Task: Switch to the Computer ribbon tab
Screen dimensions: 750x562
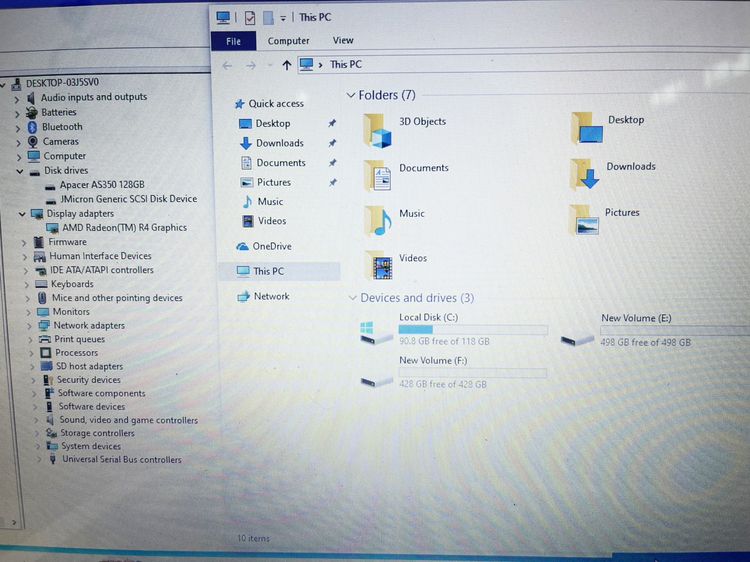Action: [288, 41]
